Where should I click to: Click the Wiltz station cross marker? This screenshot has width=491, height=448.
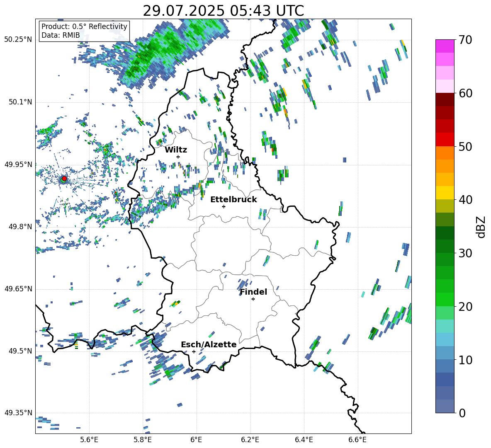[178, 157]
